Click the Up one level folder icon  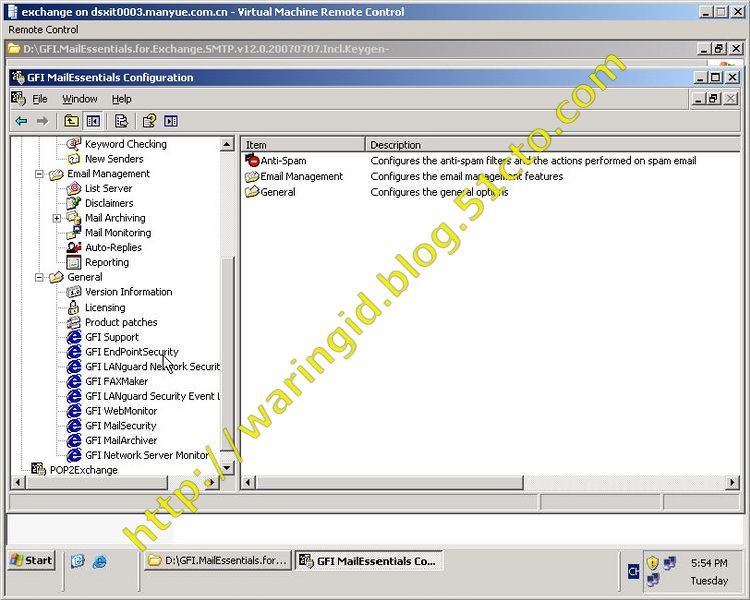[x=71, y=121]
